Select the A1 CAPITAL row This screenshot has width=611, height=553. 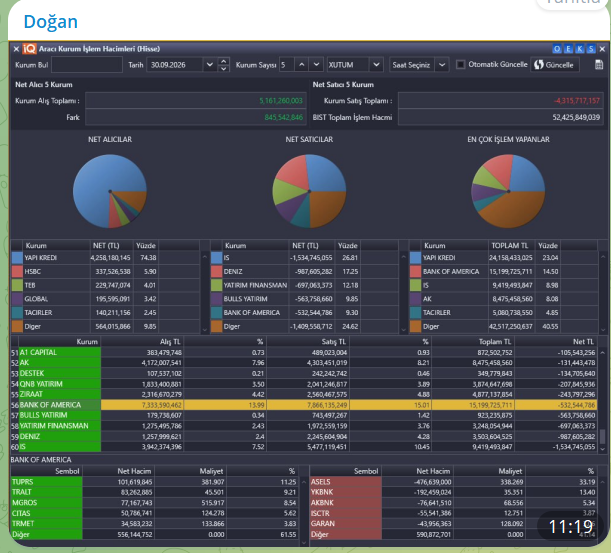pos(304,352)
